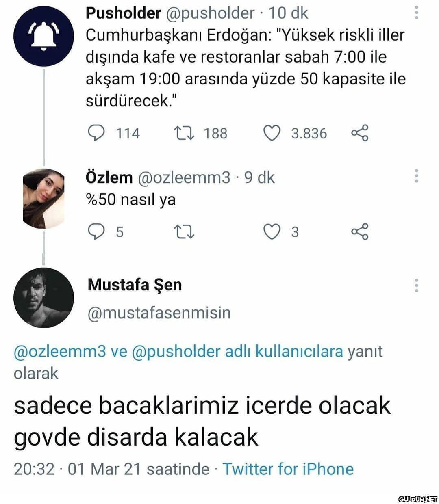The width and height of the screenshot is (439, 504).
Task: Open Mustafa Şen's profile avatar
Action: point(44,298)
